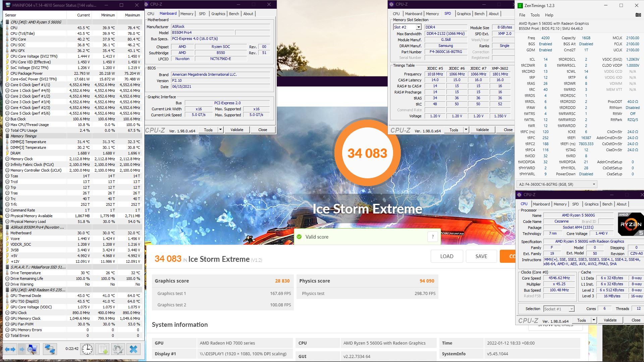
Task: Open Slot #2 memory slot dropdown
Action: pos(419,27)
